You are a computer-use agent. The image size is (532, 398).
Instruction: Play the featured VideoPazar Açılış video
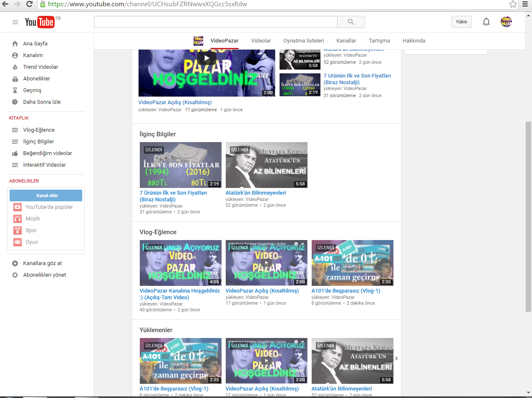(207, 58)
